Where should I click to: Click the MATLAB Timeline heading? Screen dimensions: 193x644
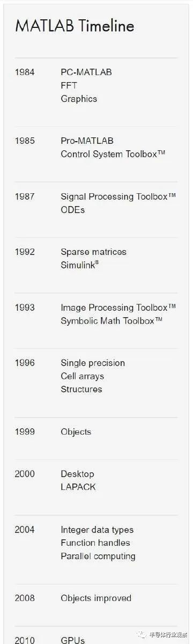(75, 26)
